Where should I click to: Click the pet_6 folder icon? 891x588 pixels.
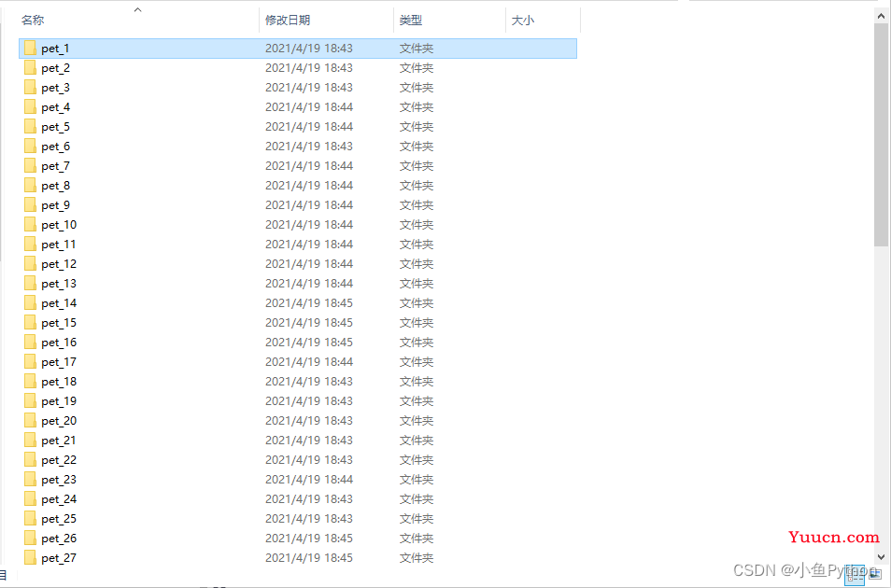click(30, 147)
